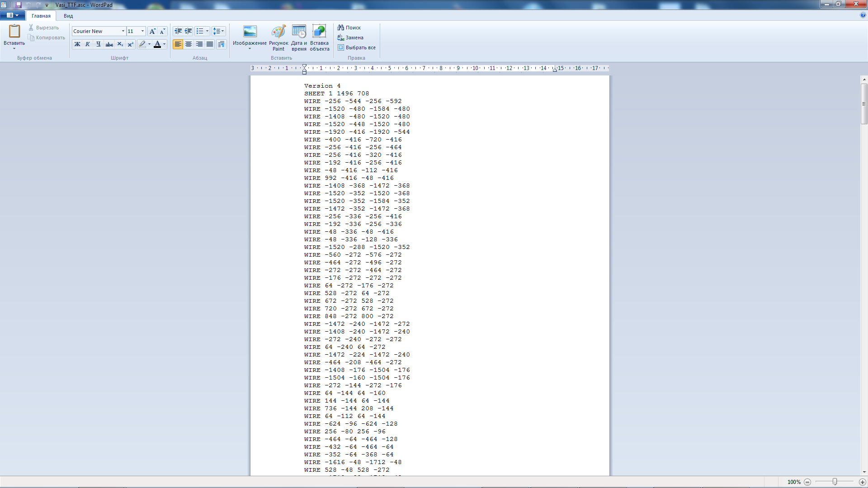Open the blue WordPad file menu
The height and width of the screenshot is (488, 868).
click(12, 15)
